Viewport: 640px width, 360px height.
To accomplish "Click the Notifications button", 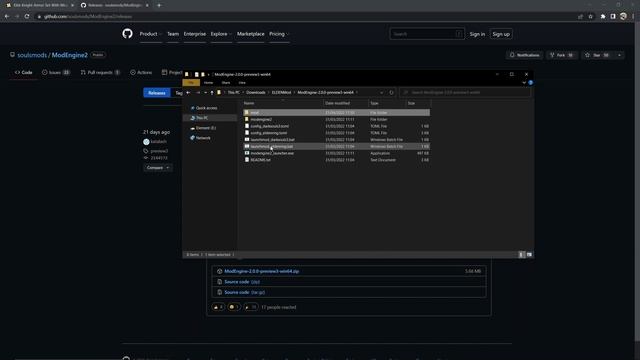I will click(524, 55).
